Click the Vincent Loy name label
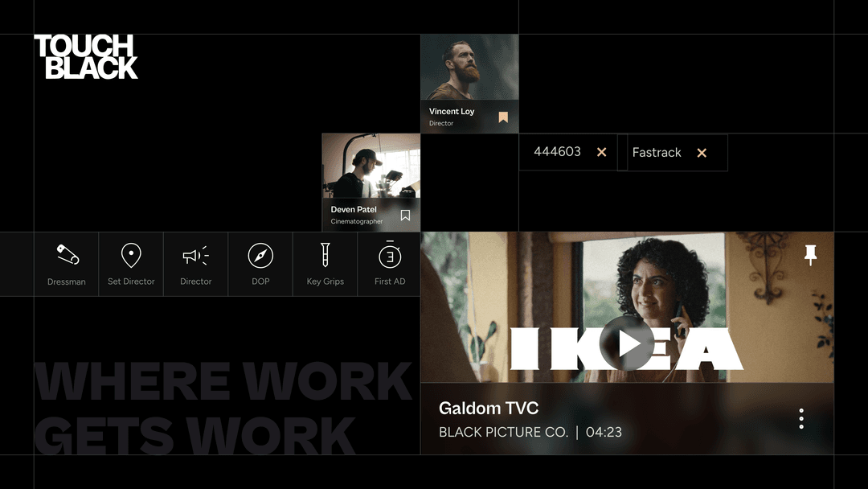 (452, 112)
